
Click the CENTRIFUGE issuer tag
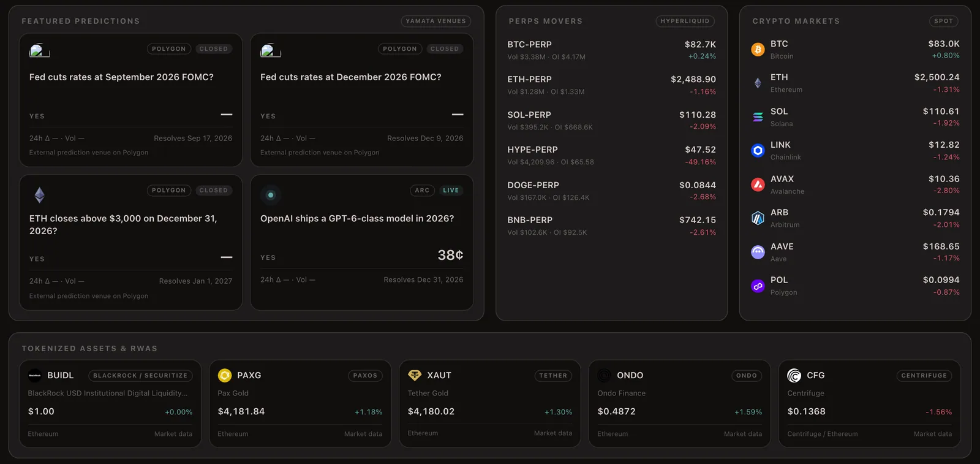[924, 376]
